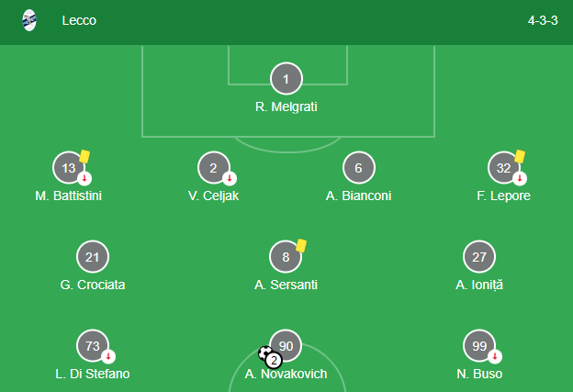
Task: Click V. Celjak's number 2 badge
Action: 213,168
